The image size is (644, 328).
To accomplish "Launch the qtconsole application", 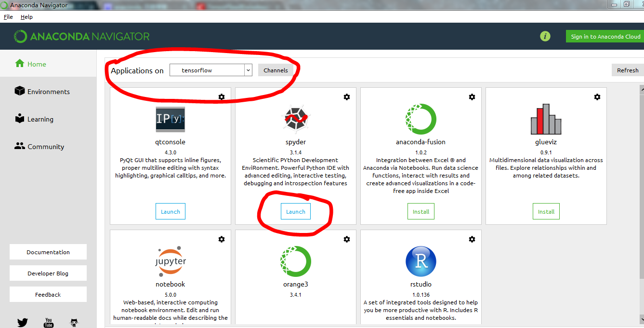I will tap(171, 211).
